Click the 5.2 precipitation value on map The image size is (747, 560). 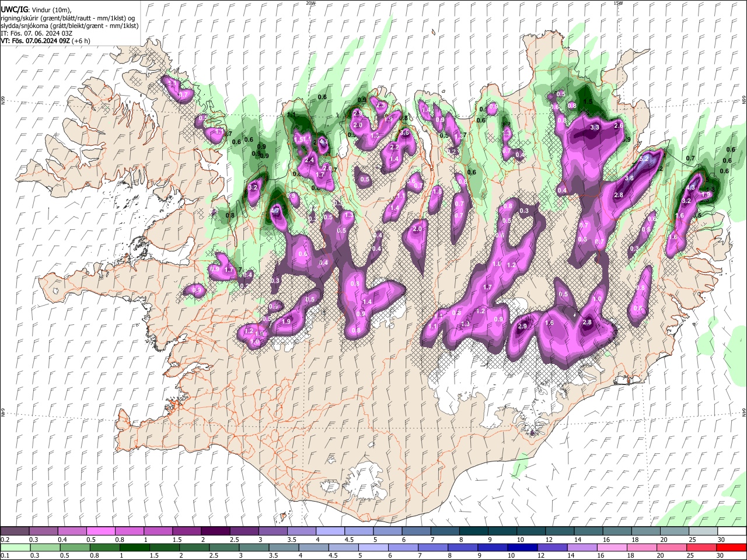644,159
